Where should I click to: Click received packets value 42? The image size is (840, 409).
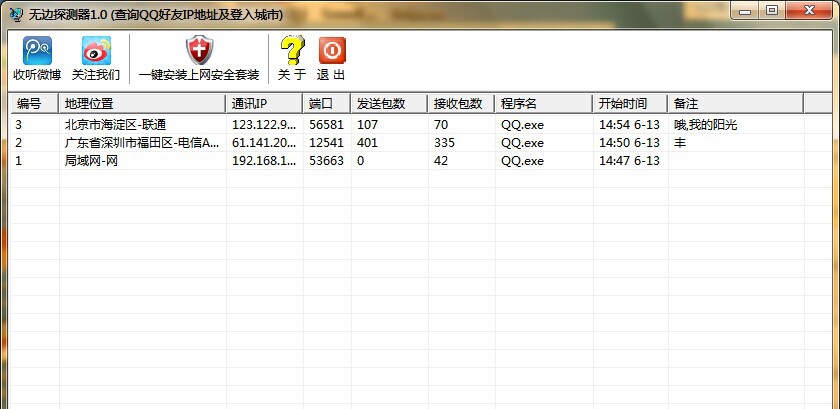[x=441, y=161]
